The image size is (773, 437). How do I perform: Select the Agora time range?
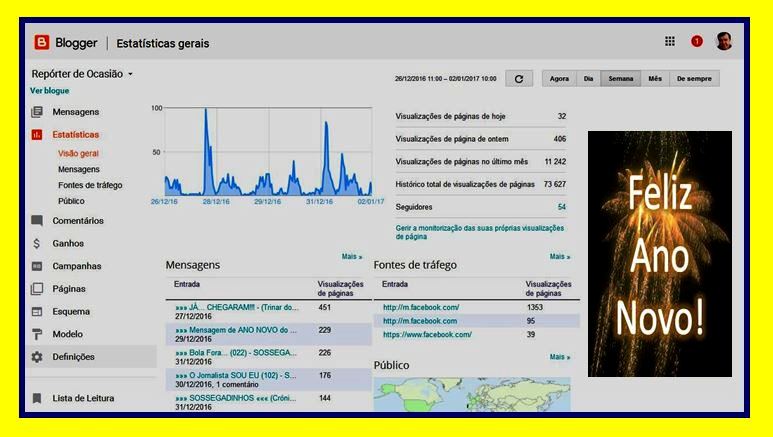point(559,78)
